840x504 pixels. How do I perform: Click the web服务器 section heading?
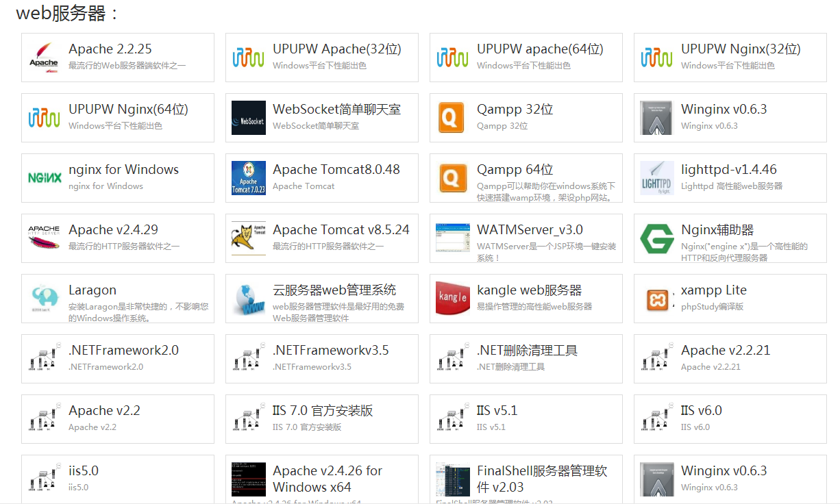(x=66, y=13)
